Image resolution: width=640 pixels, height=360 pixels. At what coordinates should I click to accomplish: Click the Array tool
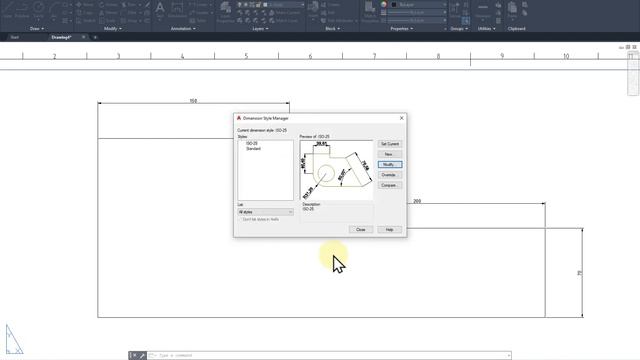tap(130, 20)
